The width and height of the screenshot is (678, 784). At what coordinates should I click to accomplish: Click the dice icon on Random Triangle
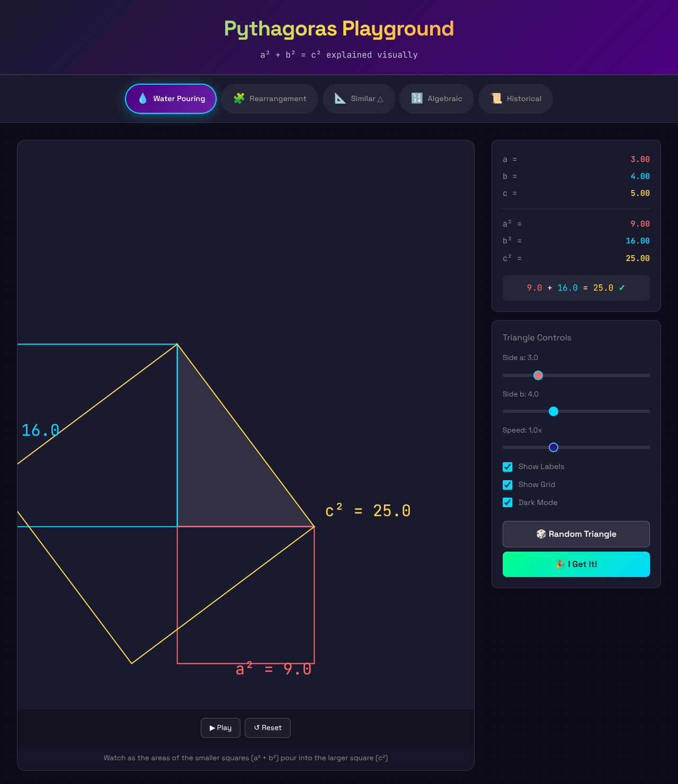pos(541,534)
